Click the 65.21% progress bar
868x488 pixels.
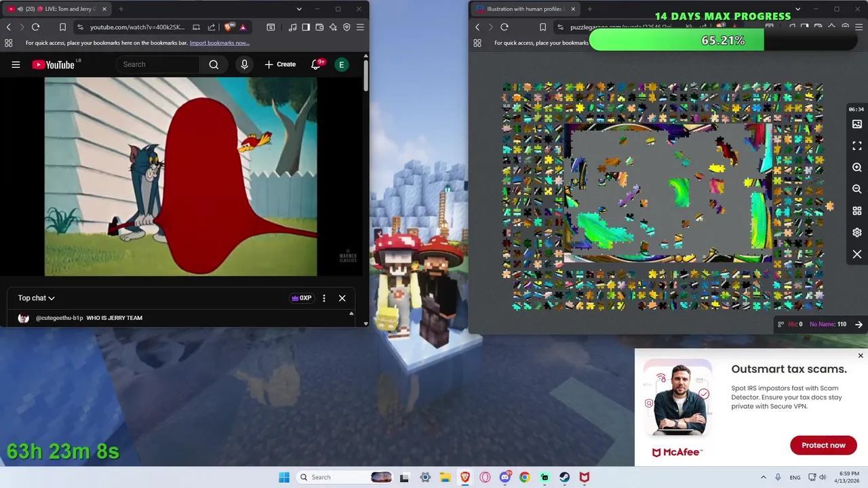coord(723,41)
